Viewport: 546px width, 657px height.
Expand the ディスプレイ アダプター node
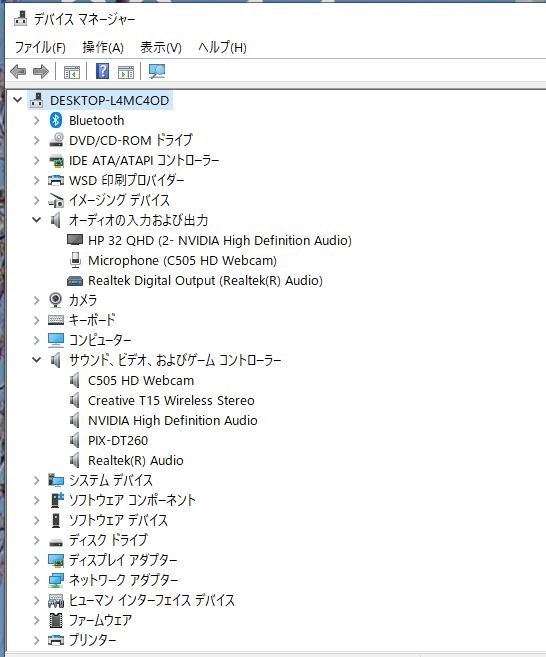tap(36, 560)
